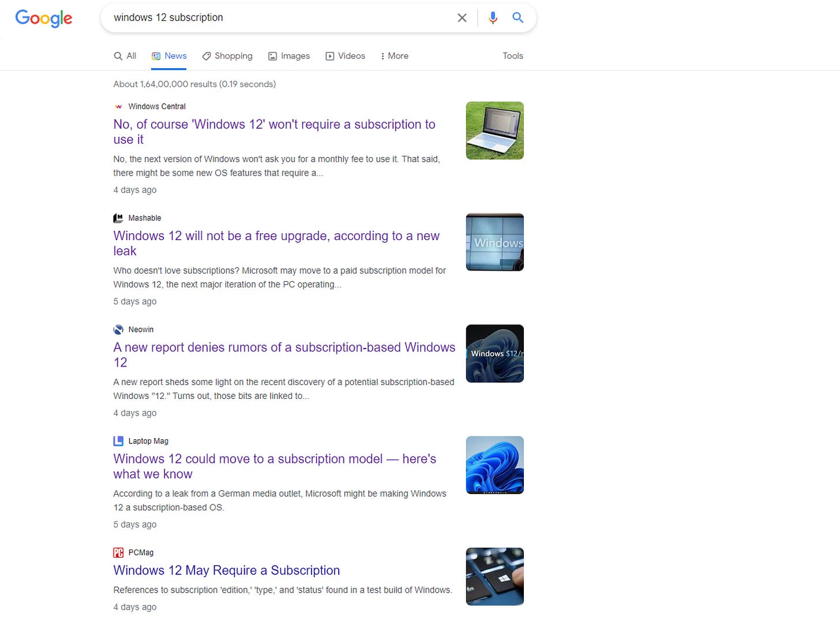Viewport: 840px width, 624px height.
Task: Open 'Windows 12 May Require a Subscription' article
Action: tap(227, 570)
